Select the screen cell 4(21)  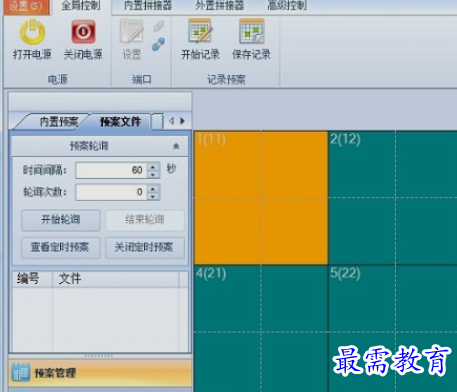261,328
